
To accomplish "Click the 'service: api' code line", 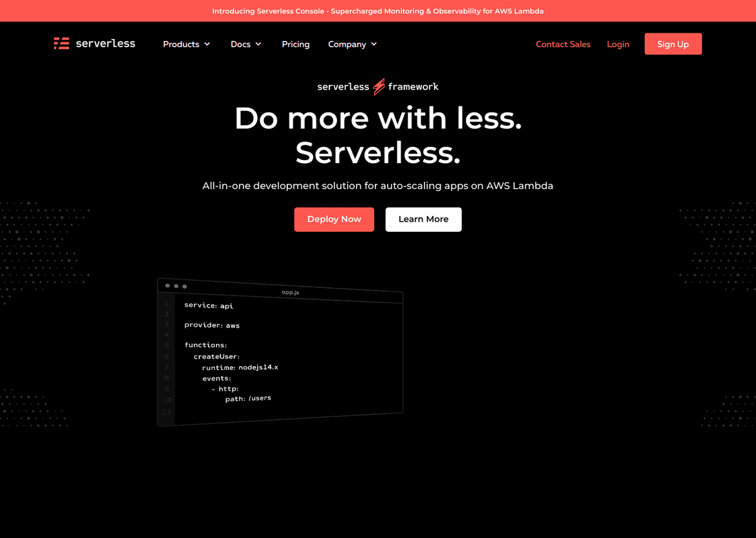I will 209,306.
